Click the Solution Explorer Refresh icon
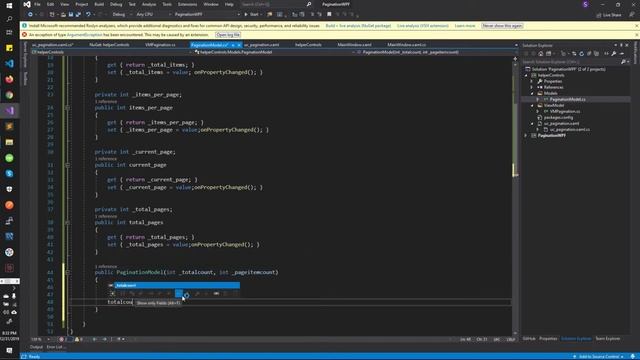Viewport: 640px width, 360px height. 581,53
